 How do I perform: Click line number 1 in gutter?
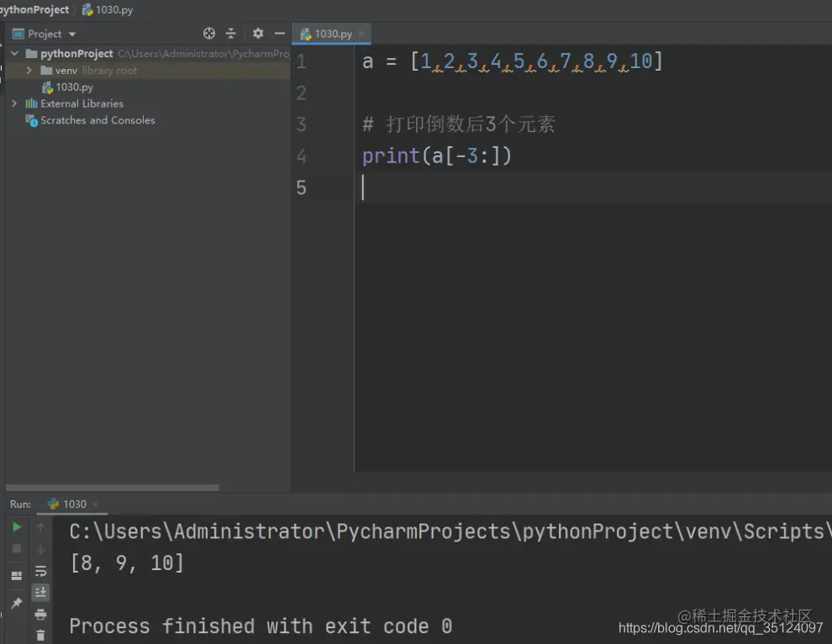coord(302,61)
